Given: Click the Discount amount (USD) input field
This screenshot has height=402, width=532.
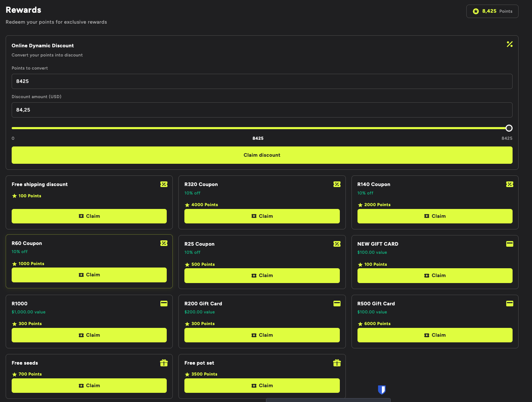Looking at the screenshot, I should coord(262,110).
